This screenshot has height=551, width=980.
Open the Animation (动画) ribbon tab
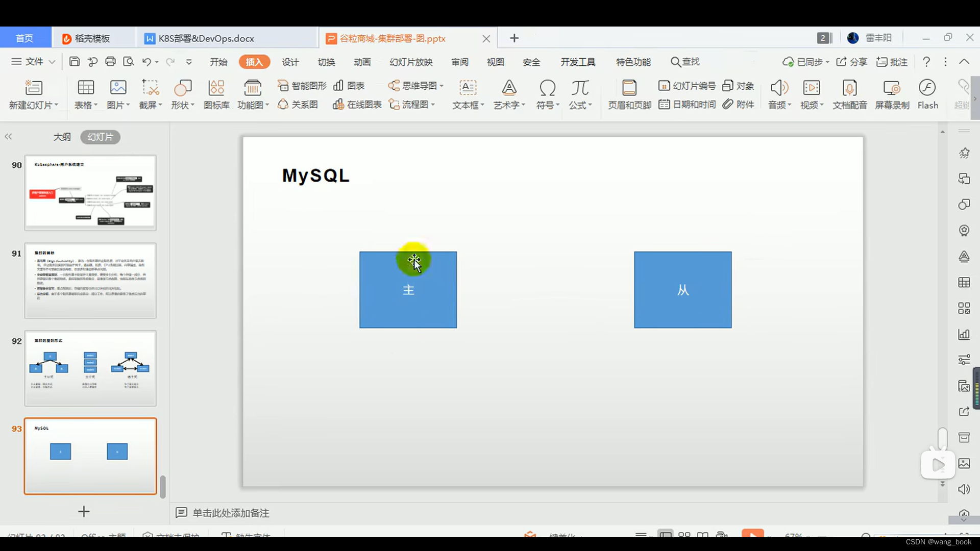[362, 62]
